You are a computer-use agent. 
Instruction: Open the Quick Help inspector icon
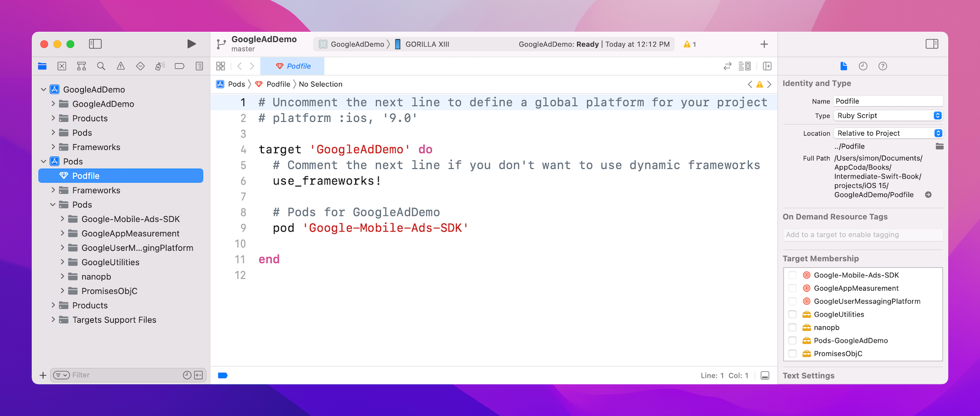[x=883, y=66]
